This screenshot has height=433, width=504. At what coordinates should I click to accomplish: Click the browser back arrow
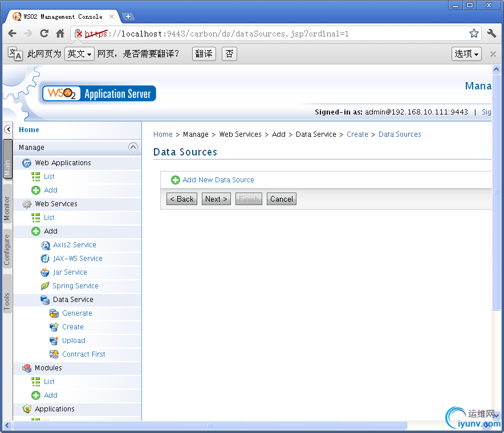click(x=12, y=34)
